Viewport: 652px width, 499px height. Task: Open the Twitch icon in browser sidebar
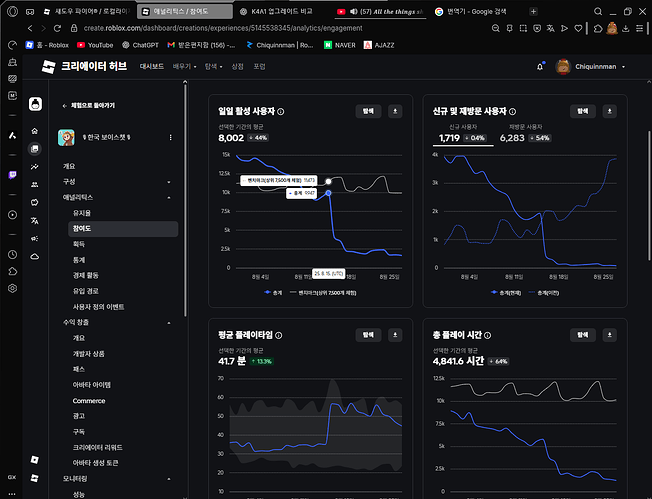tap(12, 175)
